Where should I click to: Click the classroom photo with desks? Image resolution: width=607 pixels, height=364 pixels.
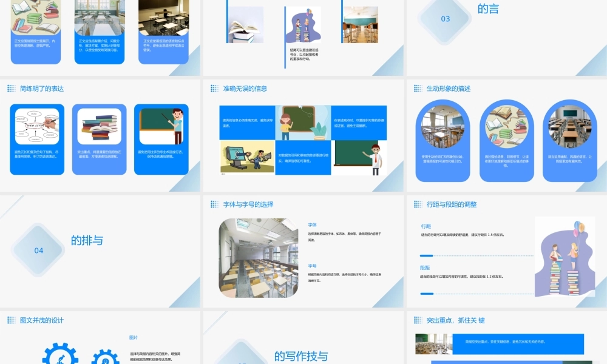pyautogui.click(x=259, y=258)
